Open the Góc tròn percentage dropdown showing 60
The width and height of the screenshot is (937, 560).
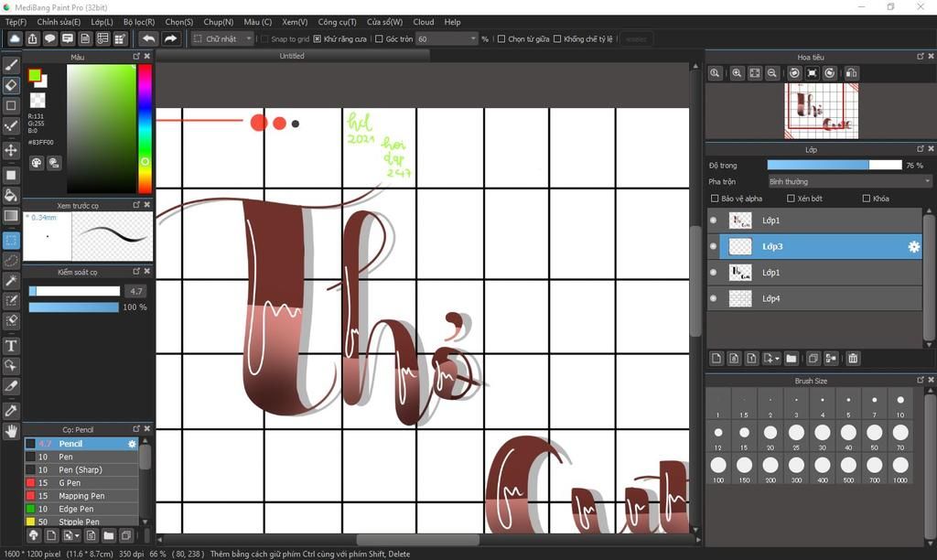(x=447, y=38)
